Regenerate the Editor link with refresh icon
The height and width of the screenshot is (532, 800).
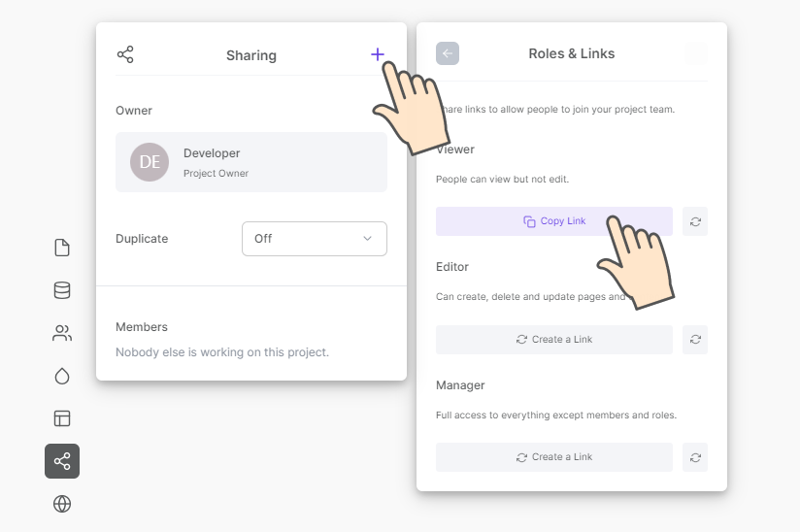click(695, 340)
